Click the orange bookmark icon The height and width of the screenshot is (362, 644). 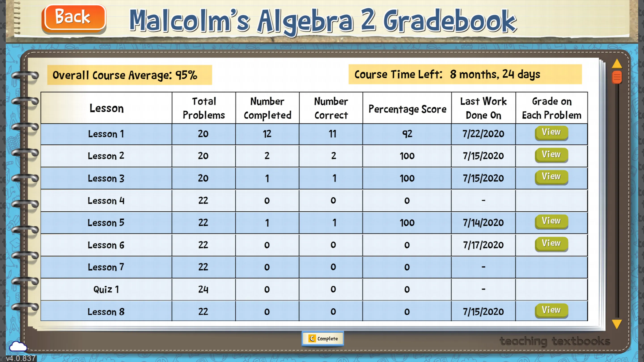coord(616,77)
